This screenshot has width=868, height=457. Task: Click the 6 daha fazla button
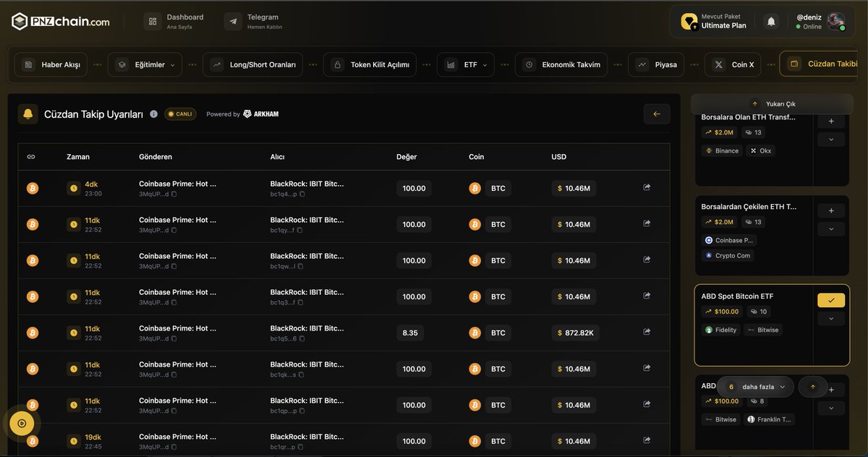point(756,387)
